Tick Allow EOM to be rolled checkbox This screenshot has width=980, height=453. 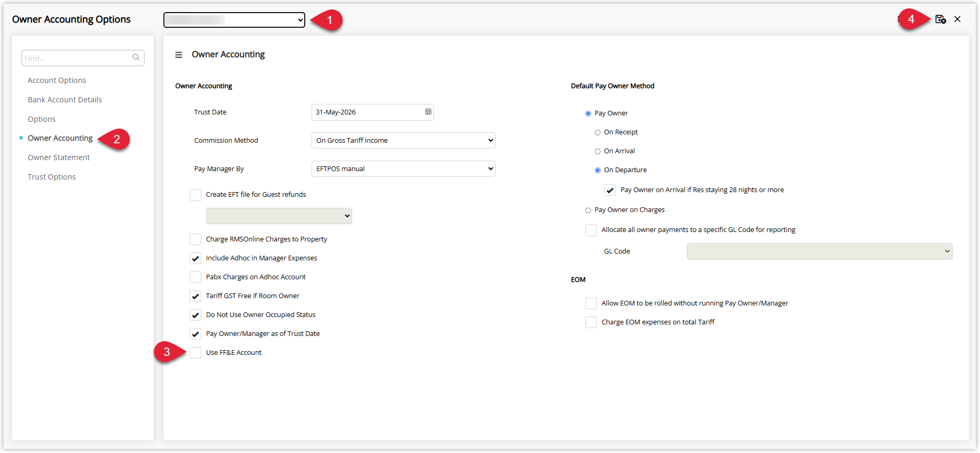(591, 303)
